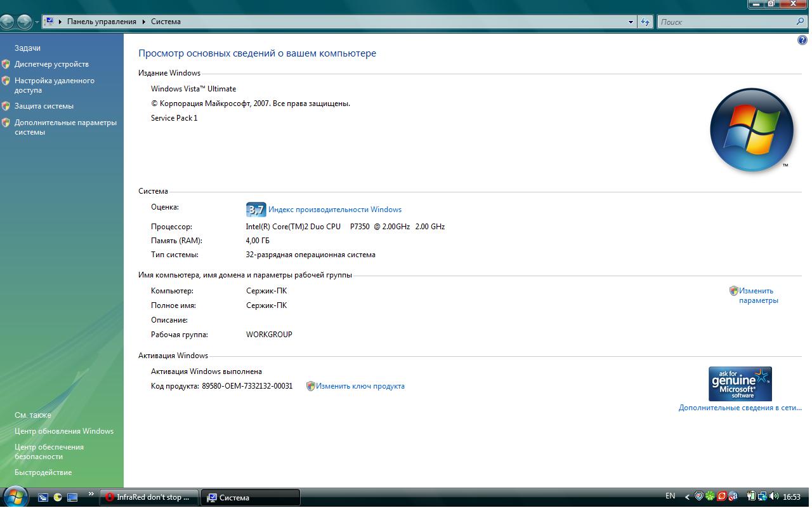The image size is (812, 508).
Task: Select 'Панель управления' breadcrumb in address bar
Action: [x=101, y=22]
